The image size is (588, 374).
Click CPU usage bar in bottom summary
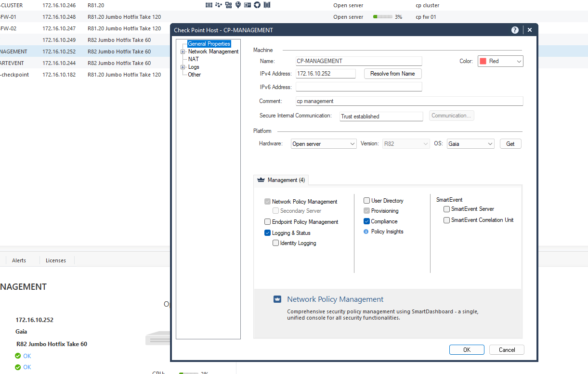tap(188, 373)
